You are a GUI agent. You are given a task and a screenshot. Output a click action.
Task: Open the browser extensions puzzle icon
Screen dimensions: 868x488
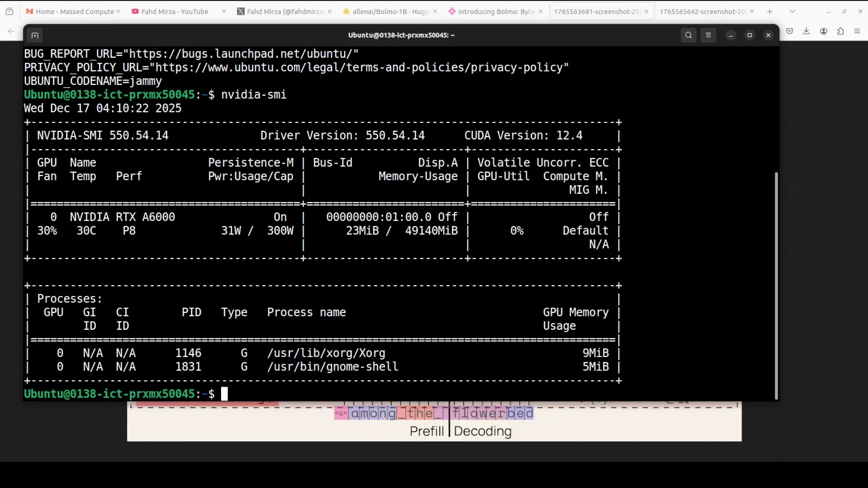[x=841, y=31]
